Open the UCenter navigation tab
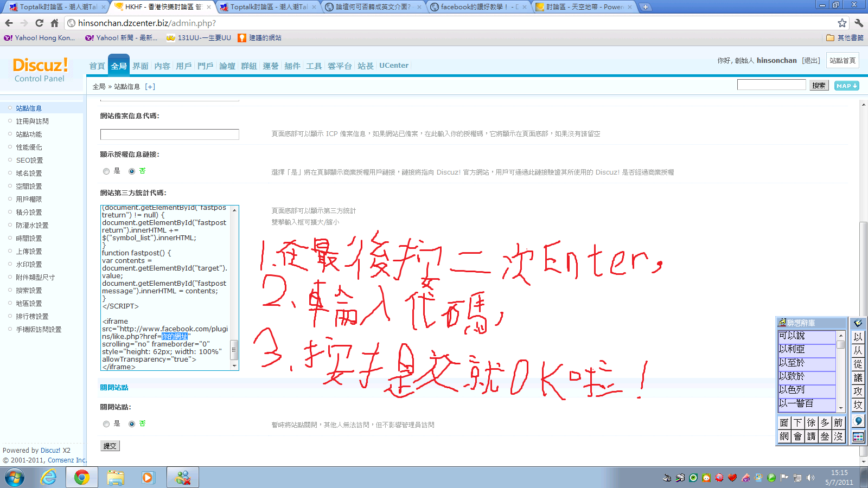This screenshot has width=868, height=488. pyautogui.click(x=393, y=66)
